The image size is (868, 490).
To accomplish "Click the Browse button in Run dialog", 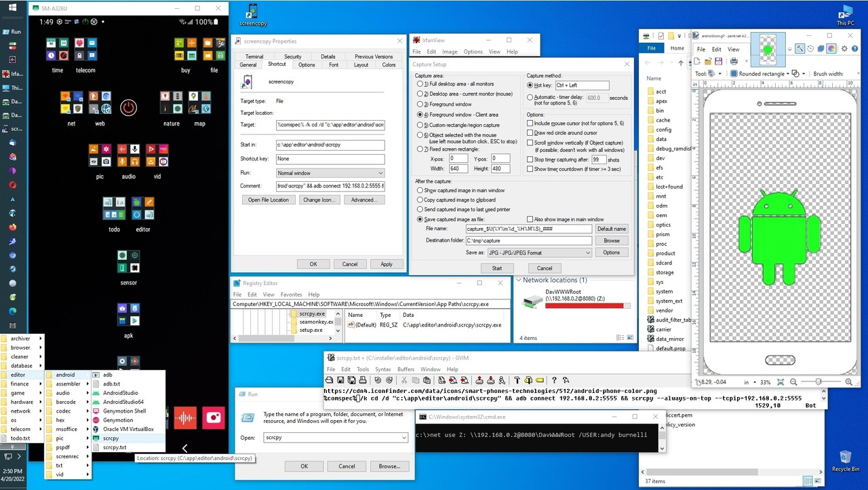I will click(389, 466).
